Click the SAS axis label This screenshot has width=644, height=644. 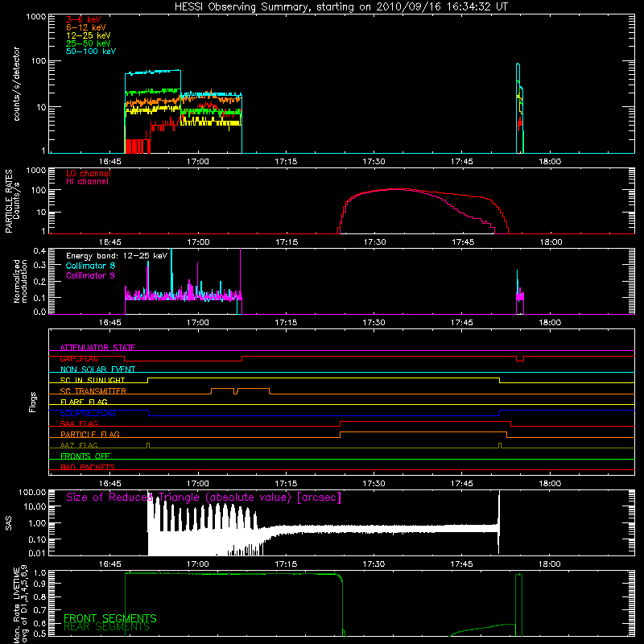(x=9, y=523)
